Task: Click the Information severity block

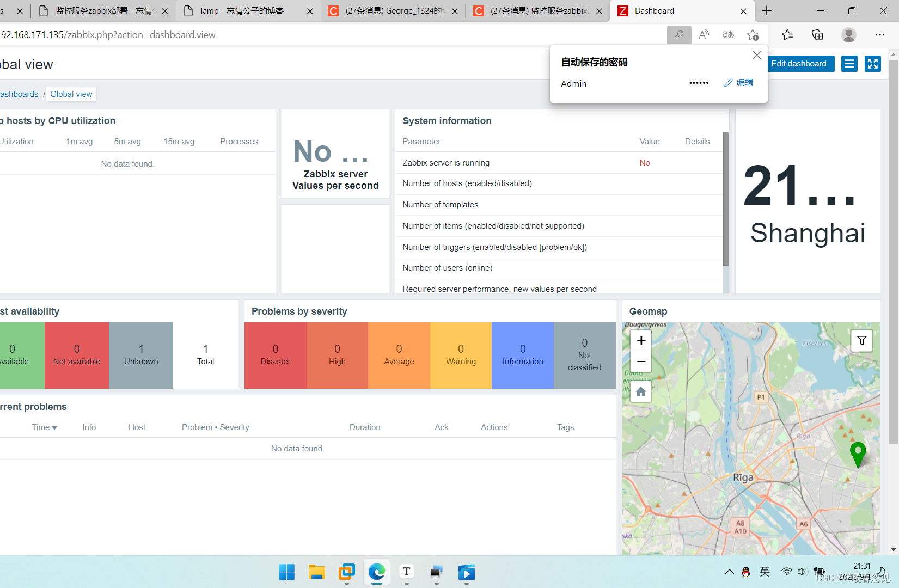Action: tap(523, 355)
